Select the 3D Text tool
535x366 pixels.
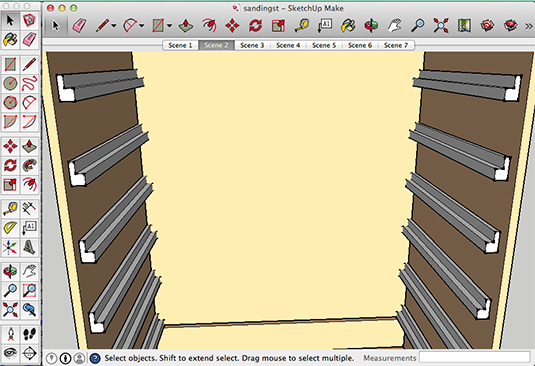[29, 247]
